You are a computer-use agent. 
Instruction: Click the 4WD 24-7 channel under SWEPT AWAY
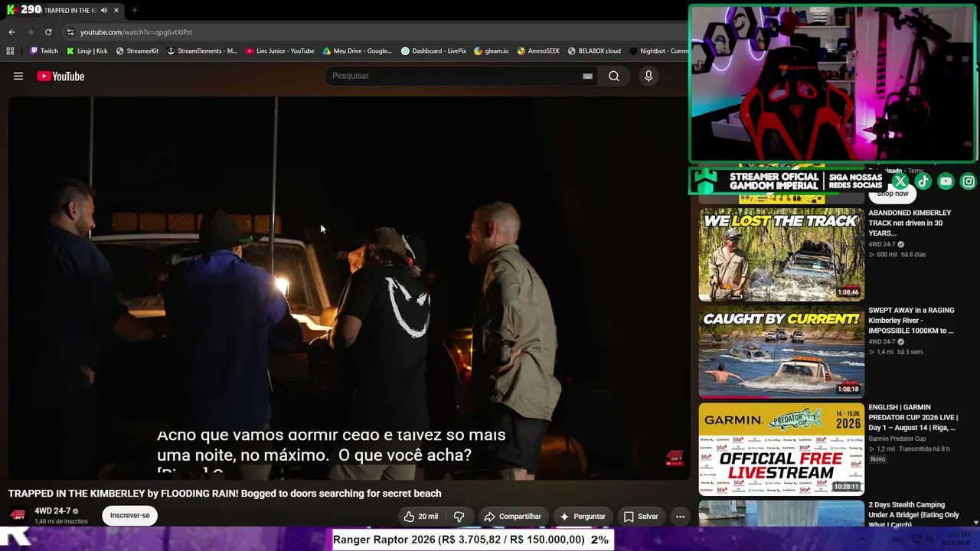click(883, 341)
